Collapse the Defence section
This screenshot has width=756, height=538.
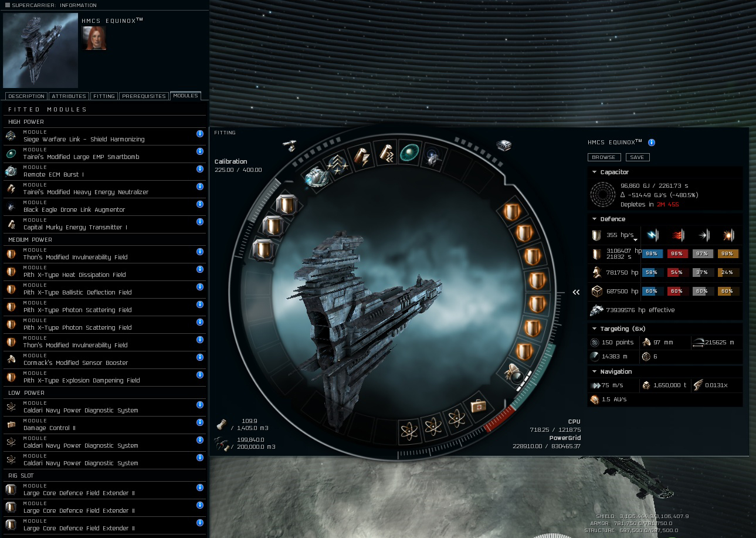pyautogui.click(x=594, y=219)
